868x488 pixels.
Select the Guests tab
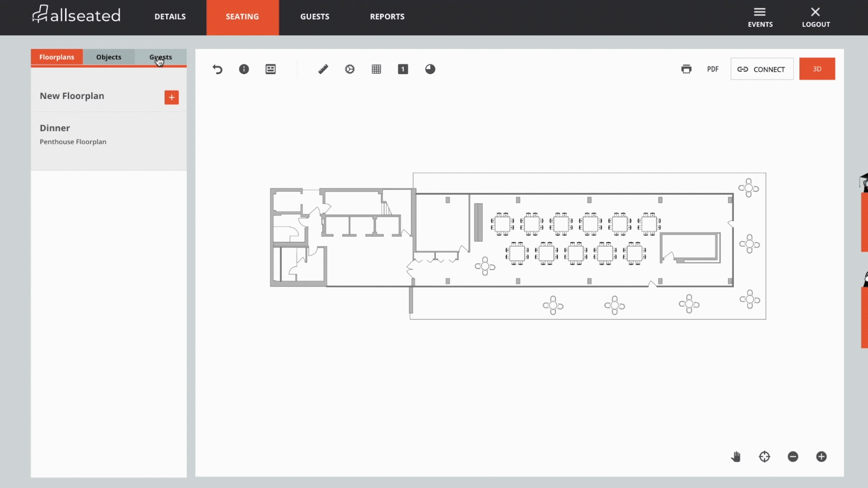[x=160, y=56]
